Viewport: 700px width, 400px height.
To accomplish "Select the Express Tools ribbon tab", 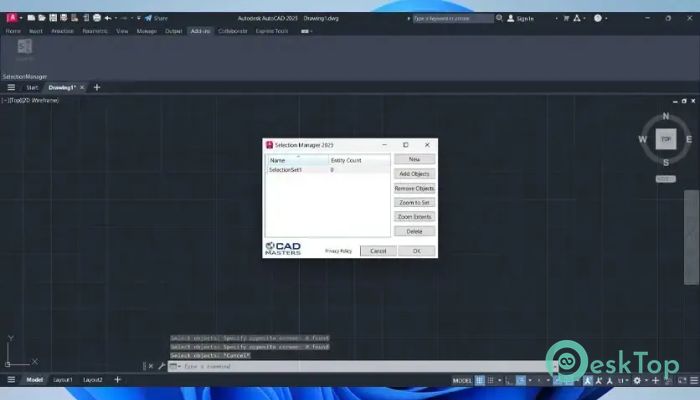I will coord(272,31).
